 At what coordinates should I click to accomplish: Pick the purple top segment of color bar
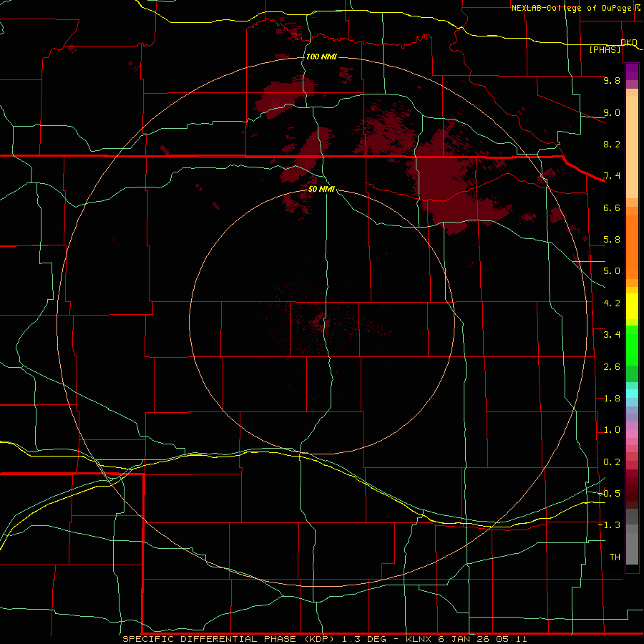632,72
